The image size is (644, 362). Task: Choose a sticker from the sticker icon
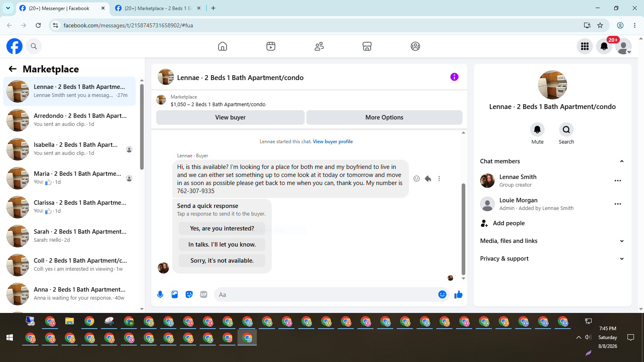189,294
